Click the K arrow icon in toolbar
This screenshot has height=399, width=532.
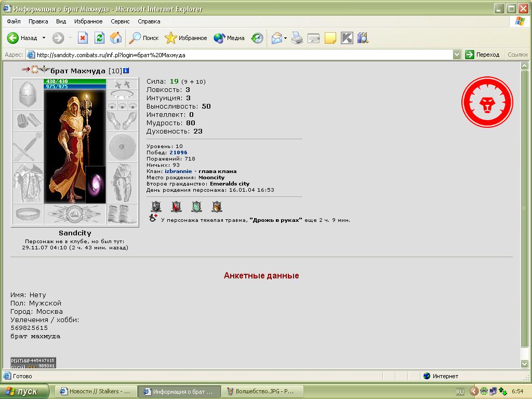tap(347, 37)
